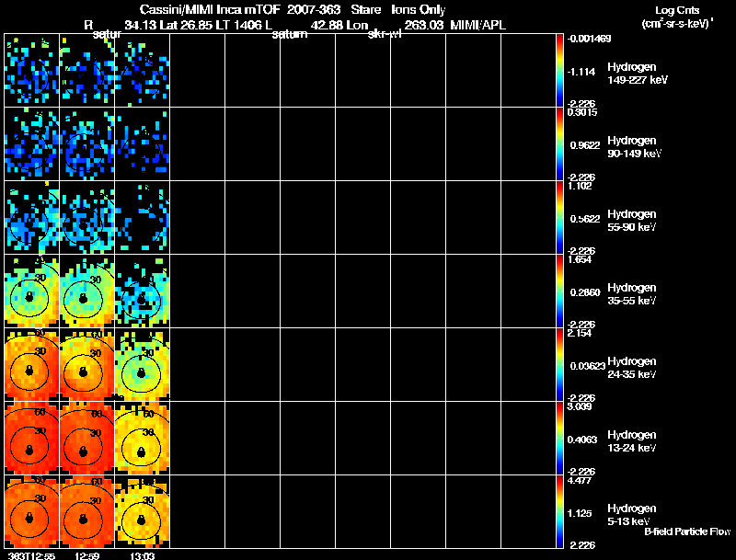This screenshot has height=560, width=736.
Task: Click the 'LT 1406' header text
Action: click(x=239, y=25)
